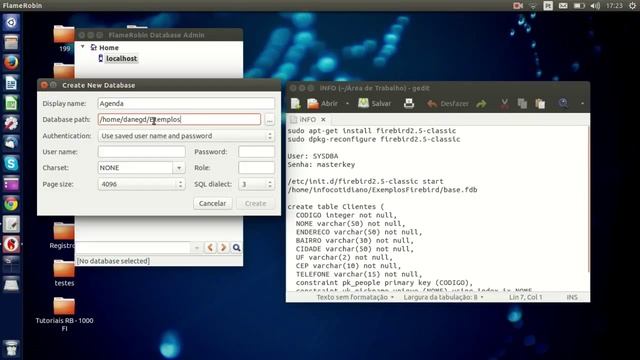Click into the Role field
Screen dimensions: 640x360
click(256, 168)
